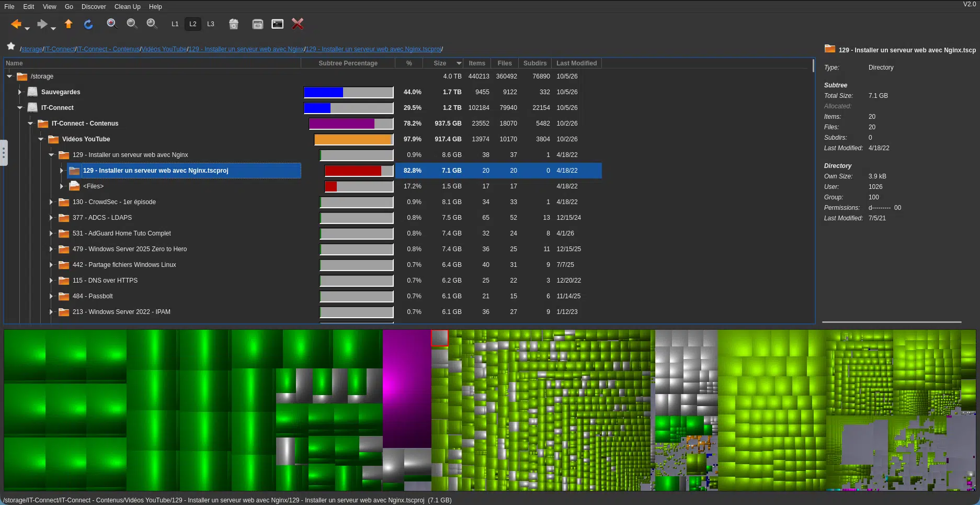Expand the Sauvegardes folder
The image size is (980, 505).
point(20,92)
